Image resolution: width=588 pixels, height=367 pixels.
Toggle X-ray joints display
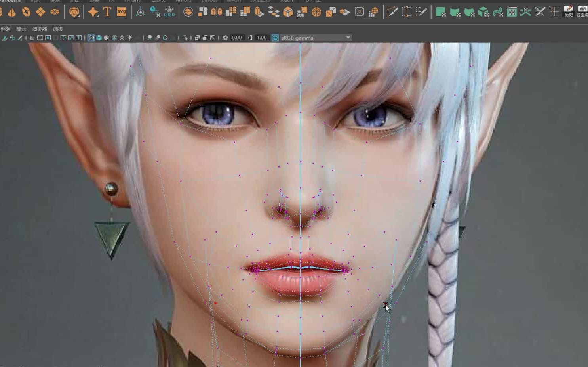click(213, 38)
